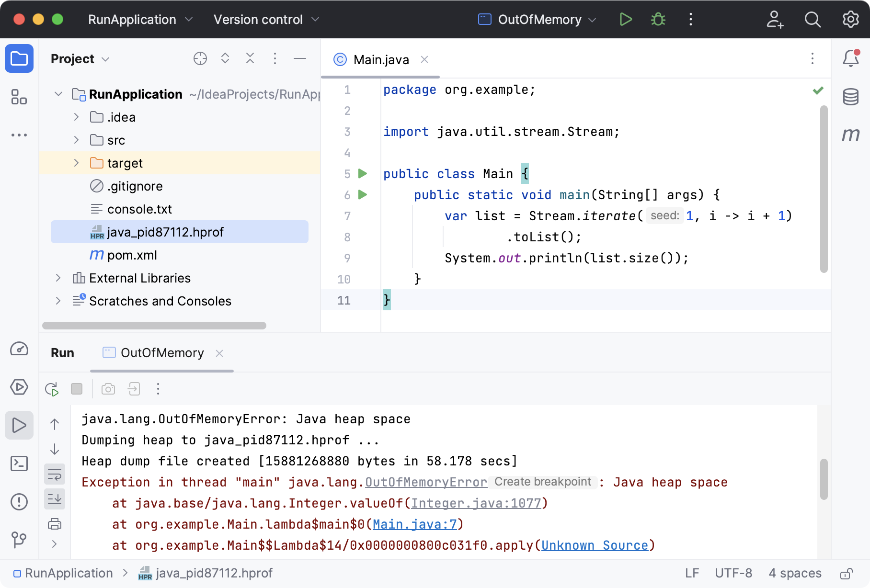Open more Run toolbar options
The height and width of the screenshot is (588, 870).
click(158, 389)
